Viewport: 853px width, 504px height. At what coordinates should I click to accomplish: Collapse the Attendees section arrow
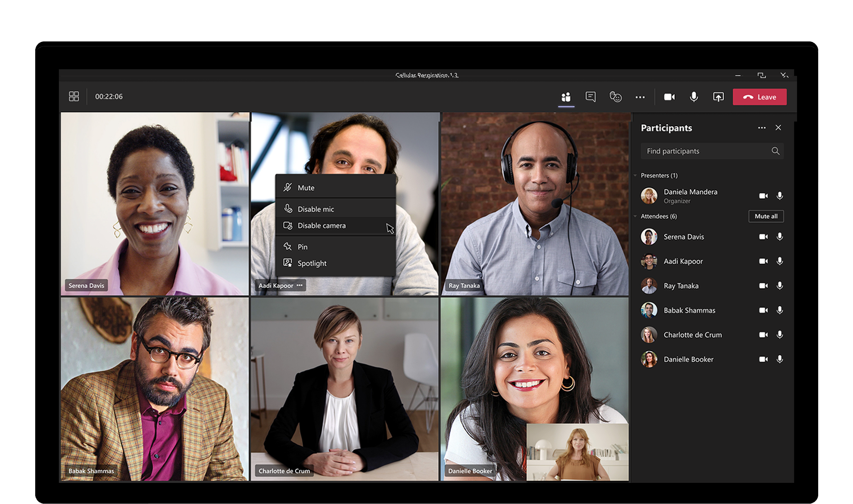pos(635,216)
